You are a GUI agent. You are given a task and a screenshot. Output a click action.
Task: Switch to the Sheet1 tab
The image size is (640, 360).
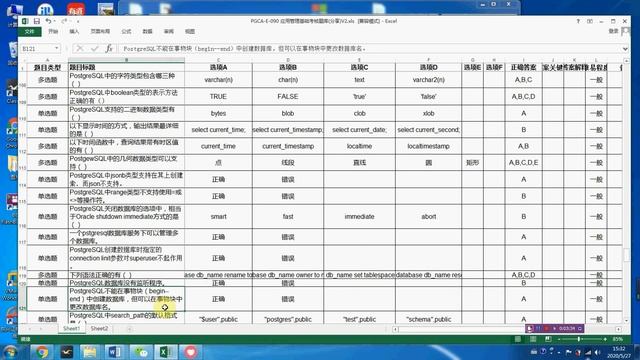(71, 329)
